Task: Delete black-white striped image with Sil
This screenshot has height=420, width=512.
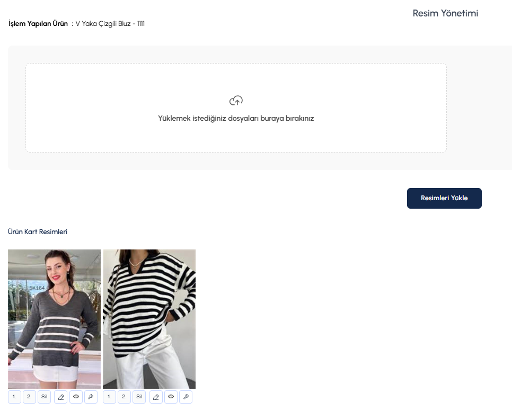Action: [x=139, y=397]
